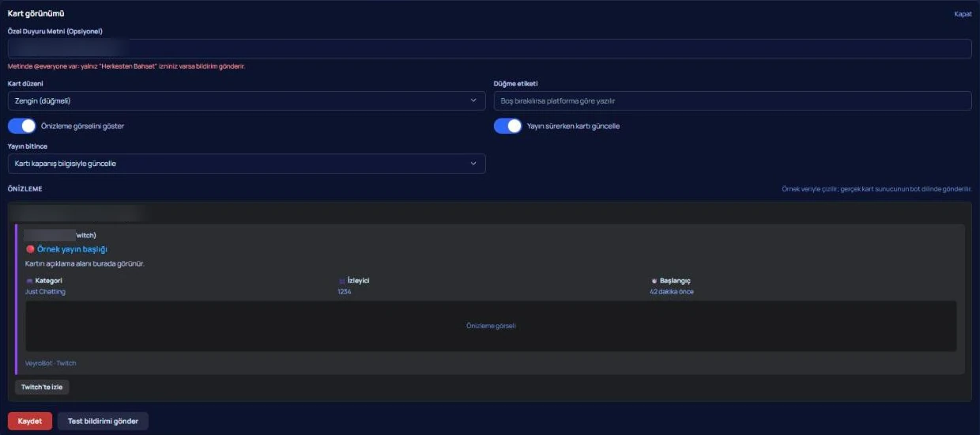Screen dimensions: 980x435
Task: Click the chevron arrow of Kart düzeni
Action: coord(473,100)
